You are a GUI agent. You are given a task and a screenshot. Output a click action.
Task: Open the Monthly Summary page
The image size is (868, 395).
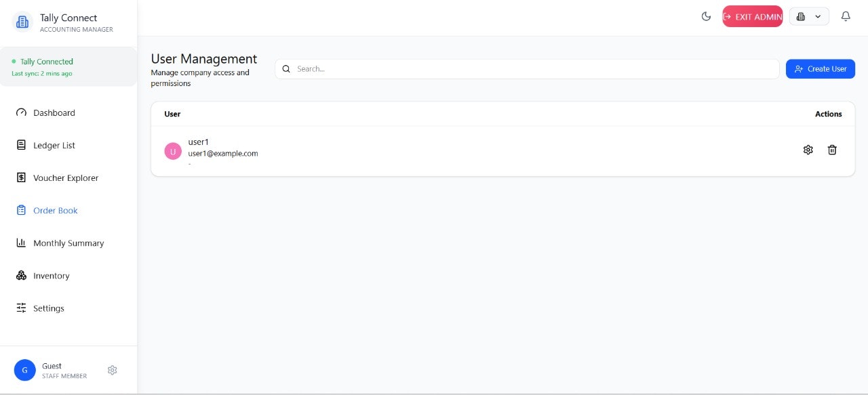68,243
